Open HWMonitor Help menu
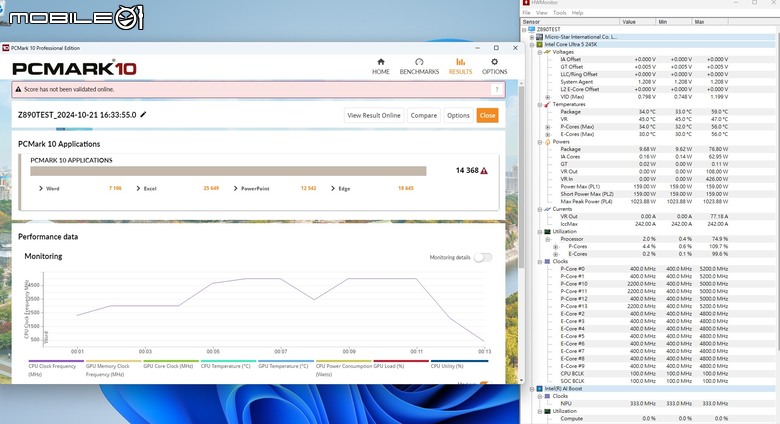Screen dimensions: 780x424 pos(577,13)
